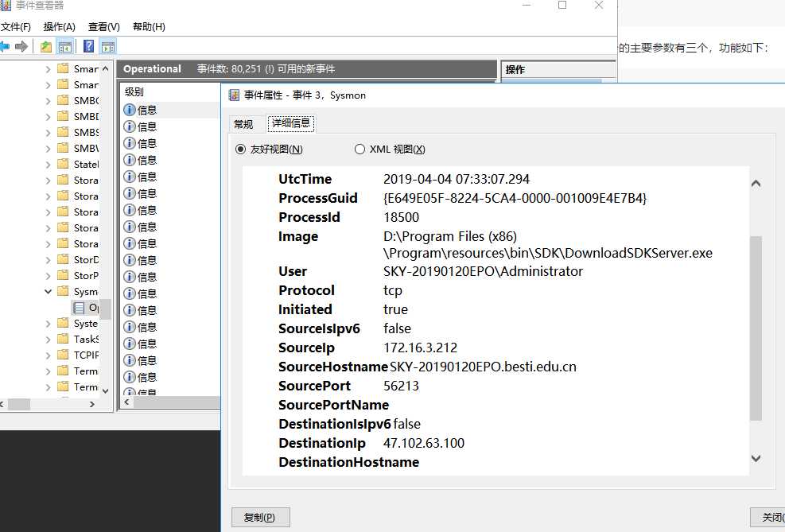Click the DownloadSDKServer.exe image path
Image resolution: width=785 pixels, height=532 pixels.
548,245
